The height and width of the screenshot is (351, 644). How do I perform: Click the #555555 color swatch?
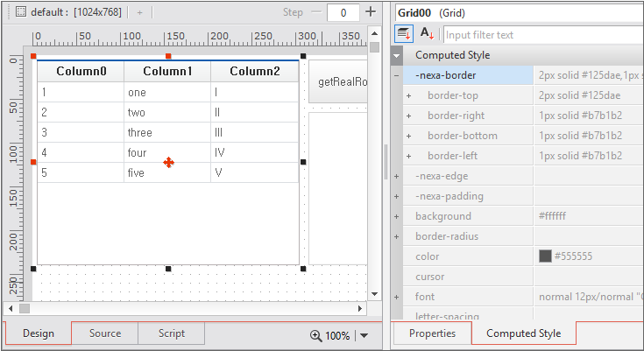pyautogui.click(x=545, y=256)
